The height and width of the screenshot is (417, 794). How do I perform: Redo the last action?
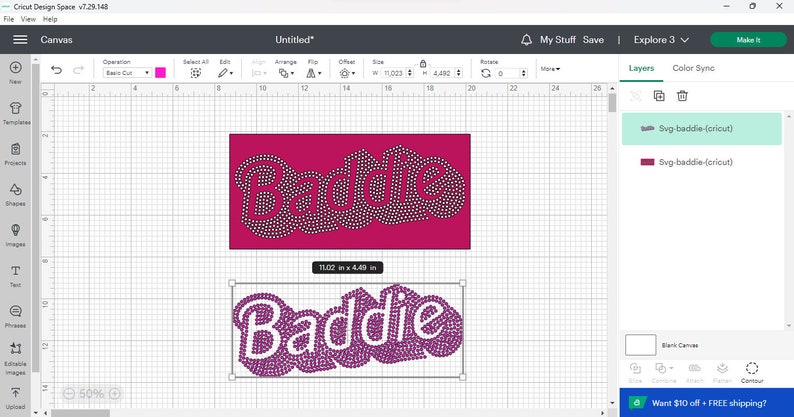click(78, 70)
